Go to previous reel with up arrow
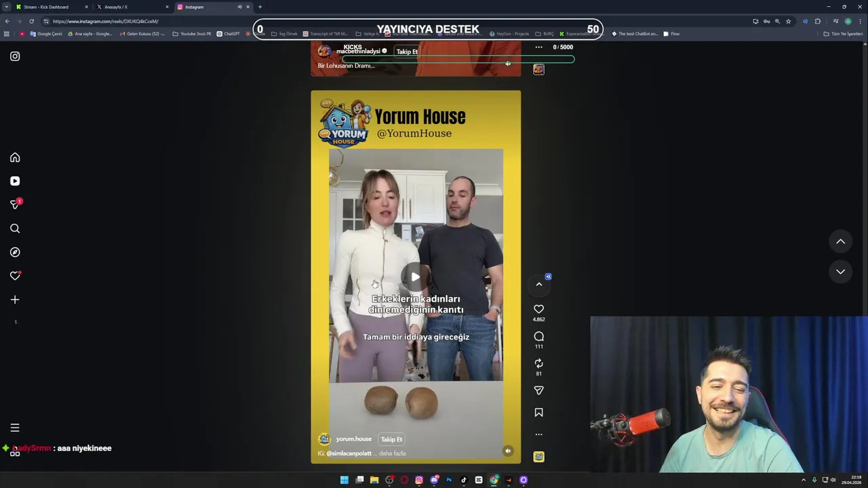 click(x=840, y=241)
